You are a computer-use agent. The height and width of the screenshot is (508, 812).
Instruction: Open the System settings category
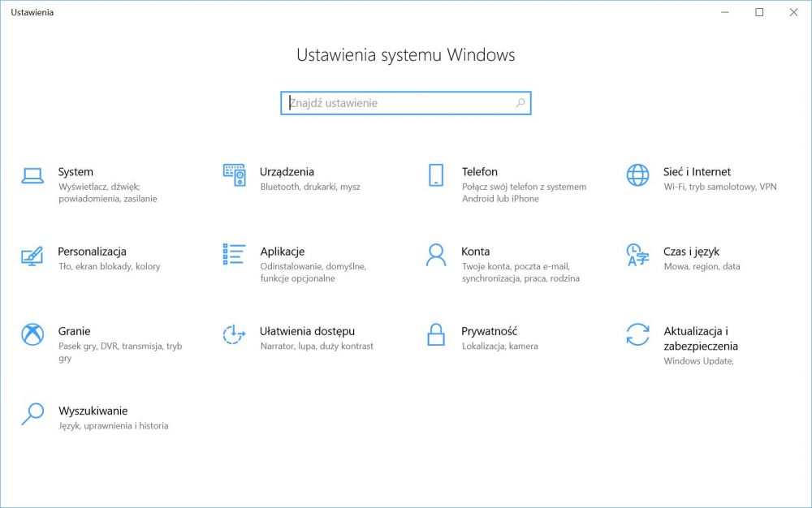76,172
